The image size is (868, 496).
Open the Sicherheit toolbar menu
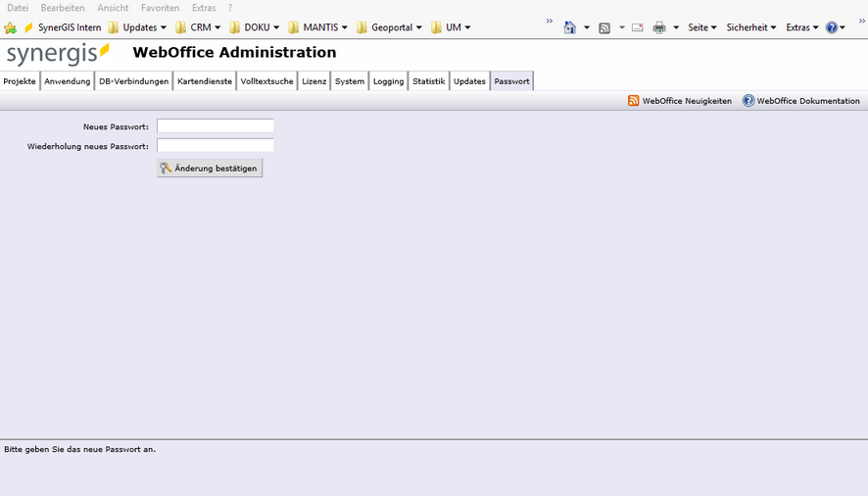point(751,27)
